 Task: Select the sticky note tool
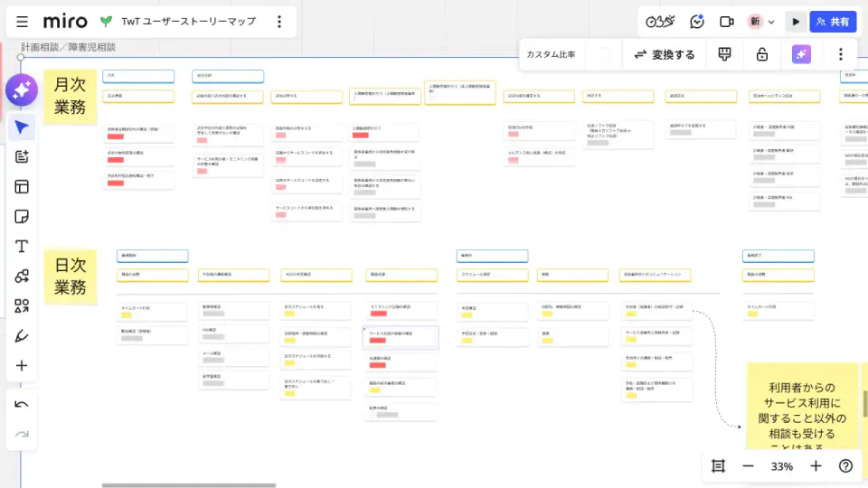coord(22,216)
